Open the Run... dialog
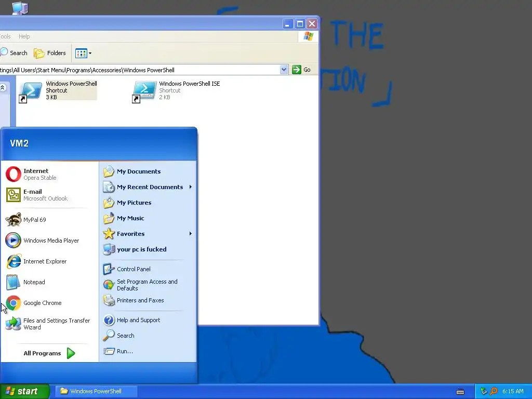Image resolution: width=532 pixels, height=399 pixels. click(x=148, y=351)
